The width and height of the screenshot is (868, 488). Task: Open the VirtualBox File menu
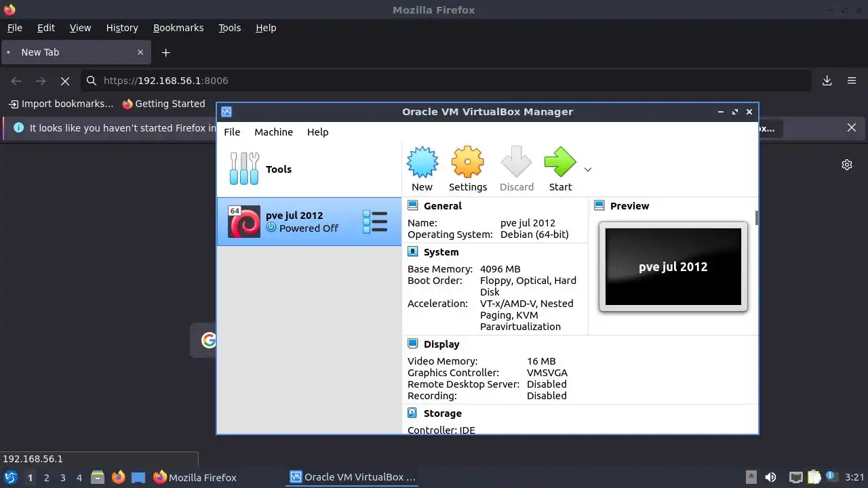(x=232, y=132)
